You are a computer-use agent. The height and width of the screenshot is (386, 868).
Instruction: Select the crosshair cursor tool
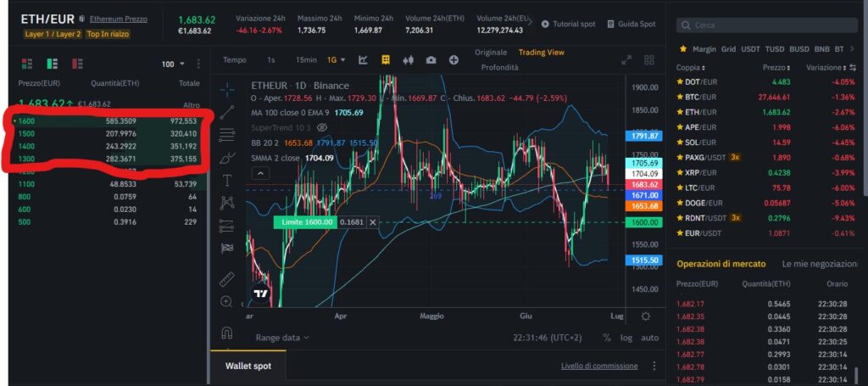point(227,88)
